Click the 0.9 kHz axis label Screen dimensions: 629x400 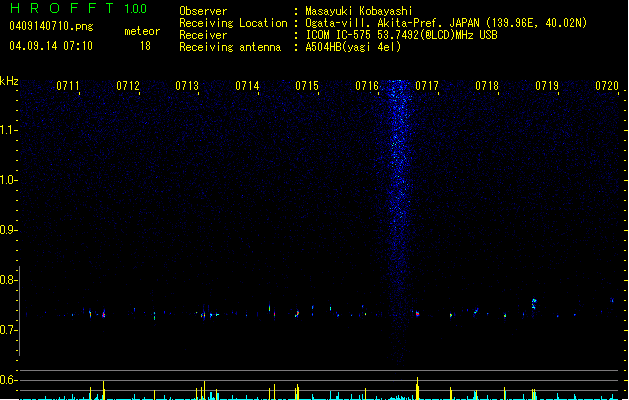click(x=8, y=230)
